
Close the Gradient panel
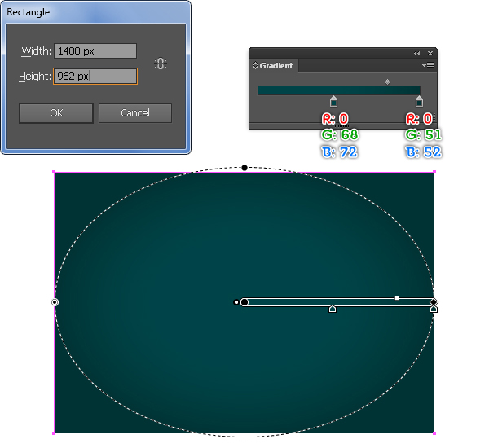point(430,53)
